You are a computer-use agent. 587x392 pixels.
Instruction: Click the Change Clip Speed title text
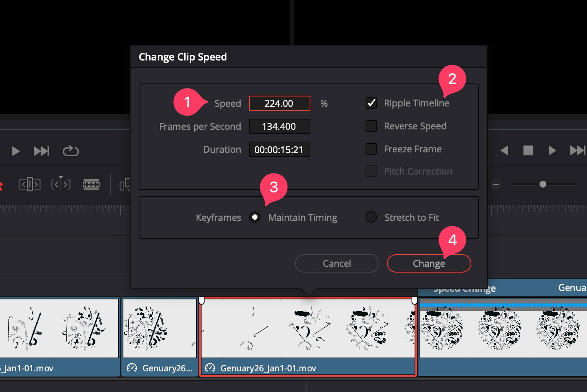pos(183,57)
